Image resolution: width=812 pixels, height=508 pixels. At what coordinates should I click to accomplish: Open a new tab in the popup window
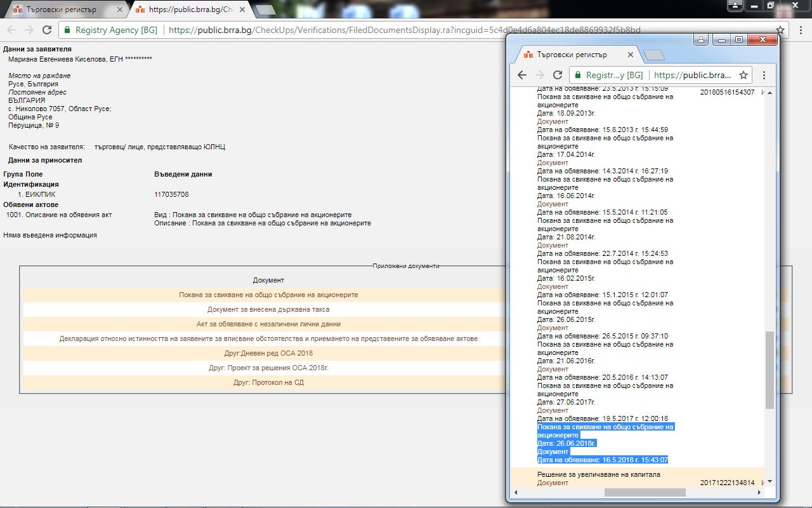pos(653,55)
